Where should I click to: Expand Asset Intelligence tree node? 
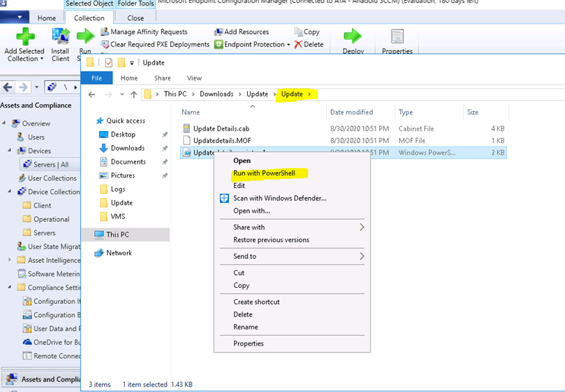[10, 259]
